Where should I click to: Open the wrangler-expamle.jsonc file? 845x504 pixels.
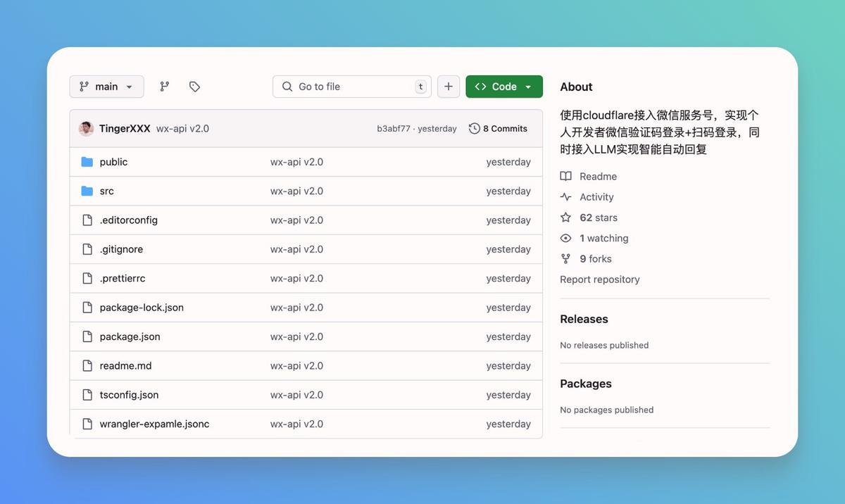(155, 424)
